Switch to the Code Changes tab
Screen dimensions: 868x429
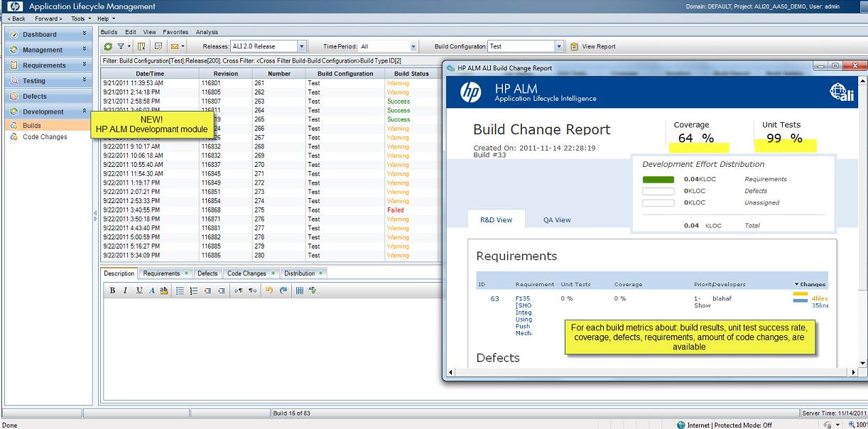pyautogui.click(x=250, y=273)
